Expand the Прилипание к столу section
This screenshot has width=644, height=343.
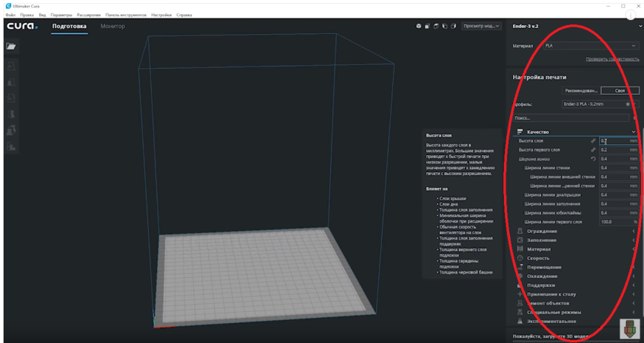point(575,294)
